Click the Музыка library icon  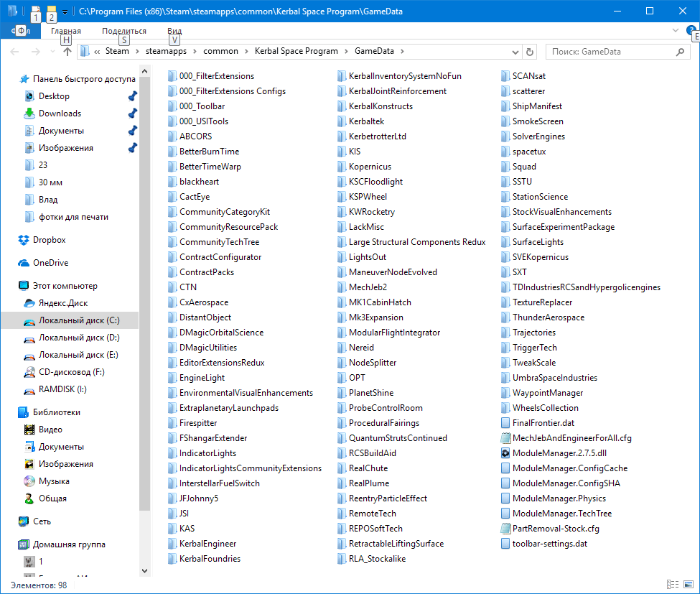click(29, 481)
